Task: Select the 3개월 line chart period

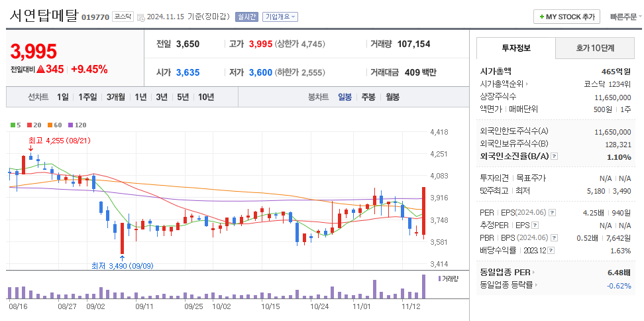Action: (x=116, y=97)
